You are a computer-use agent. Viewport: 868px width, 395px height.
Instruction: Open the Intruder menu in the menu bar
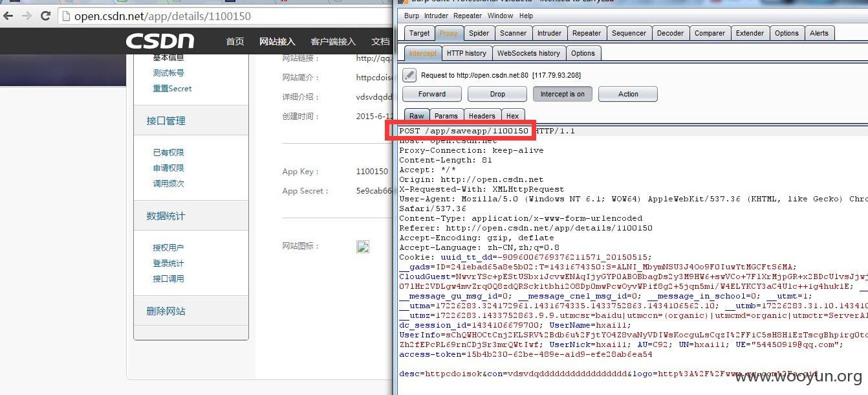click(436, 16)
